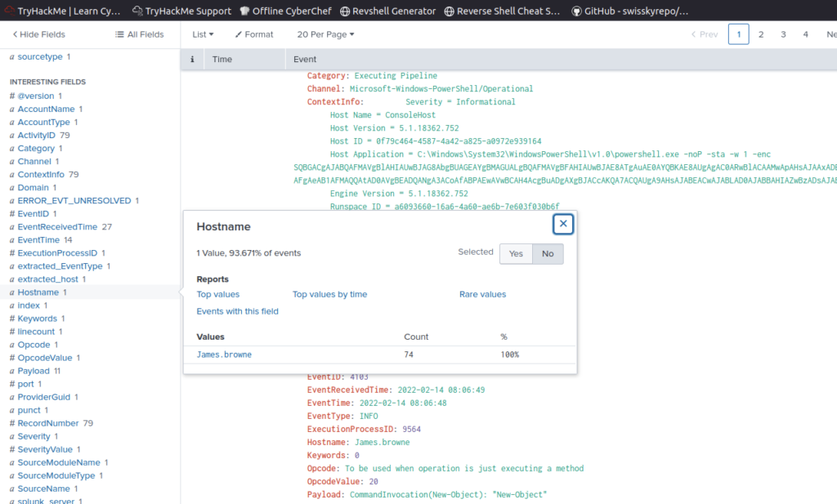Viewport: 837px width, 504px height.
Task: Open Reverse Shell Cheat Sheet bookmark
Action: click(x=503, y=11)
